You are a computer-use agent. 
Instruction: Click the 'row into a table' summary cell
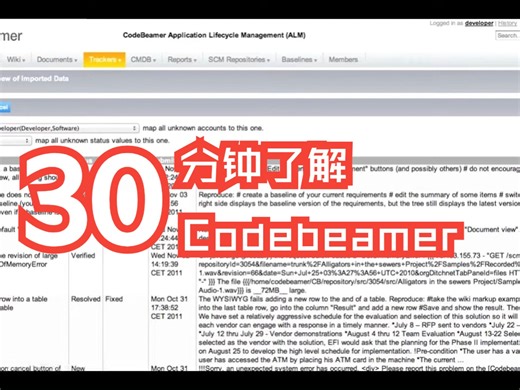click(x=24, y=303)
